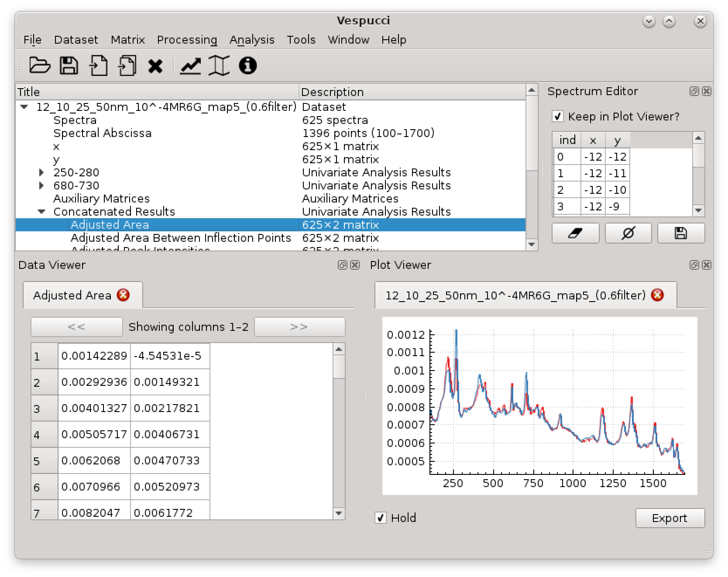Click the empty-set button in Spectrum Editor

coord(628,234)
